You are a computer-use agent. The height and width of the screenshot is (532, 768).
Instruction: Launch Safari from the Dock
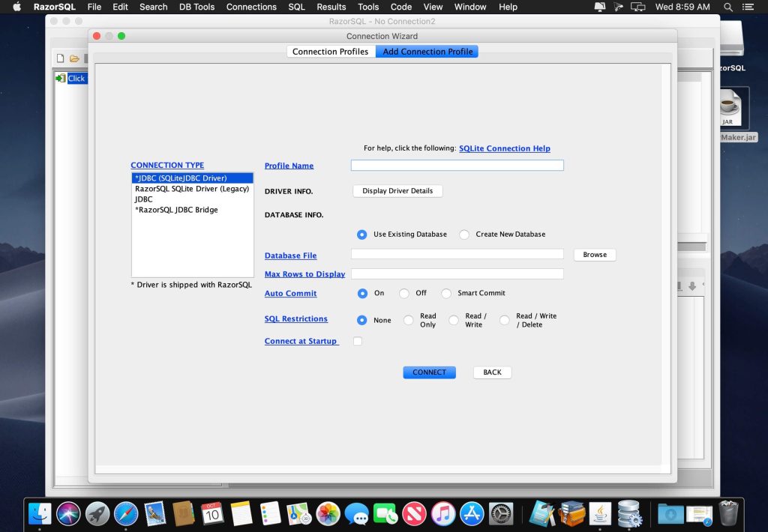pos(126,513)
